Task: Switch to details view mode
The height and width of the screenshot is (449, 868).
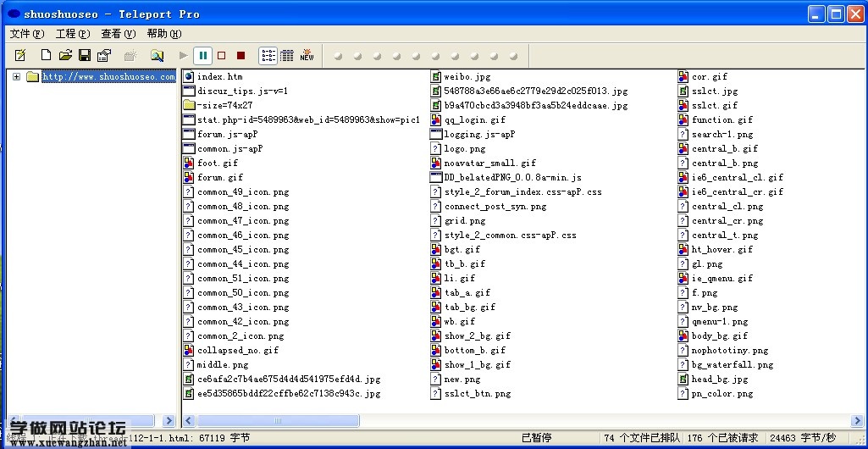Action: click(x=287, y=56)
